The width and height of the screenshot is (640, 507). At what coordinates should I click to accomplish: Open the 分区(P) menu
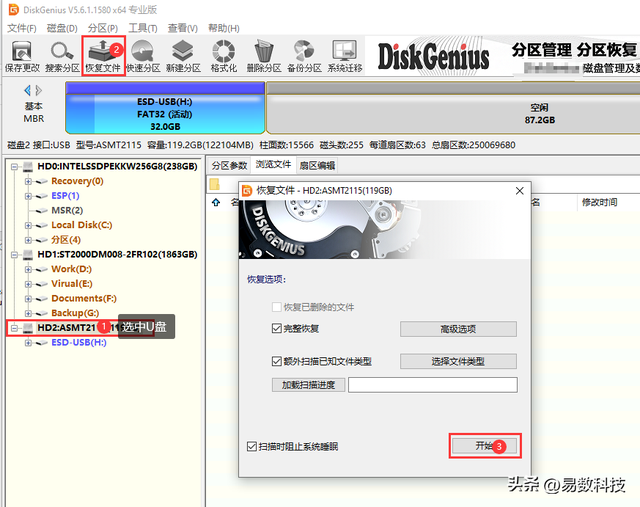click(x=103, y=28)
